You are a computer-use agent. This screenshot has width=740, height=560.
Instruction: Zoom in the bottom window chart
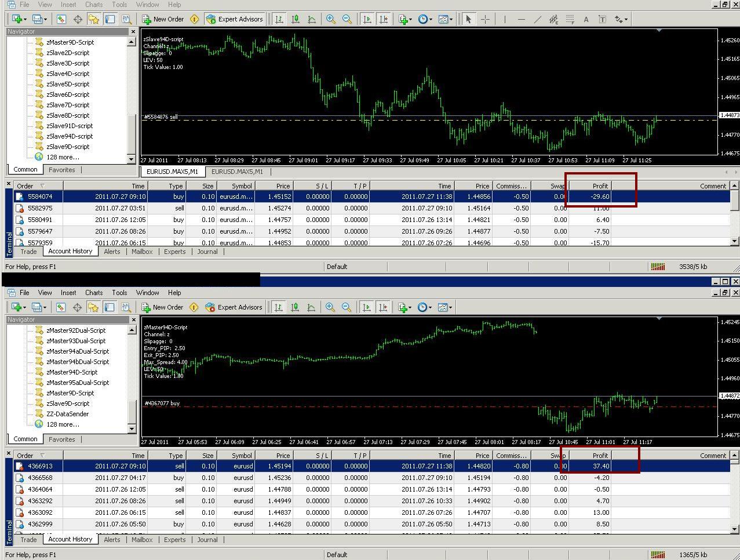click(330, 307)
